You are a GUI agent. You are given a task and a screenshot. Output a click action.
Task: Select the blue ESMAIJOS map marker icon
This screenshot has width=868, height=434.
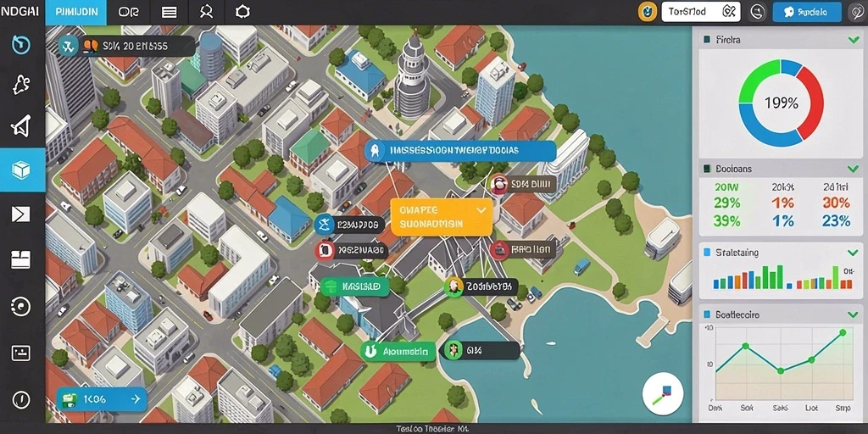(324, 225)
